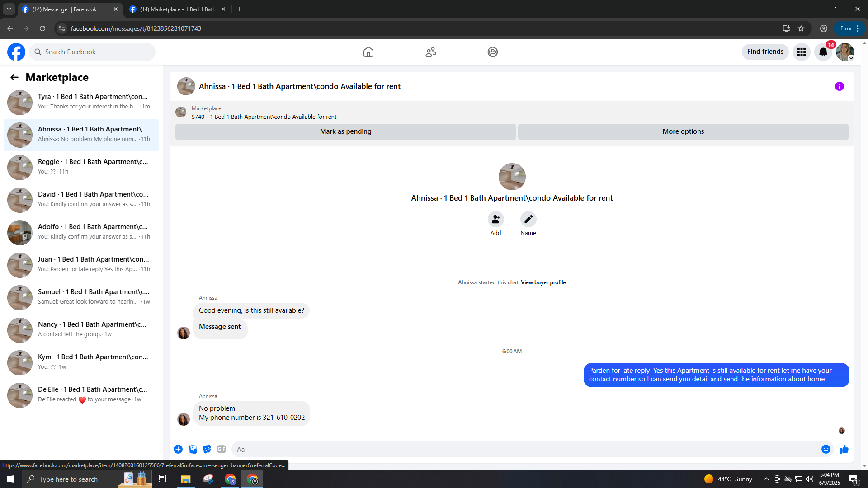The height and width of the screenshot is (488, 868).
Task: Open the volume control in system tray
Action: [810, 479]
